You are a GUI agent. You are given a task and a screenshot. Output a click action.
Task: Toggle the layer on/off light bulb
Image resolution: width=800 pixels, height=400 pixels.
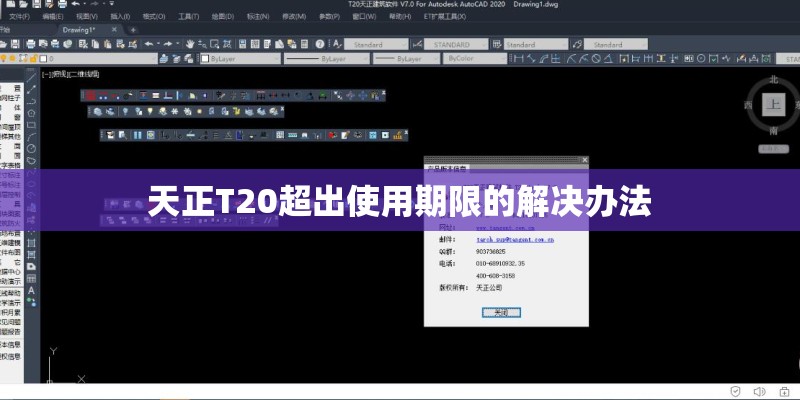pyautogui.click(x=4, y=59)
